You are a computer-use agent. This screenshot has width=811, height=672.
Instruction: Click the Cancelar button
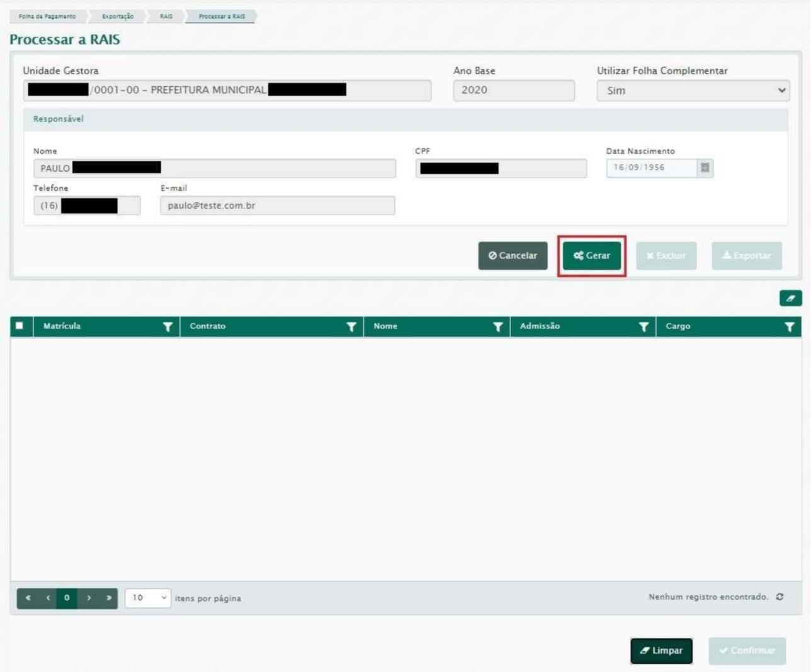coord(513,255)
